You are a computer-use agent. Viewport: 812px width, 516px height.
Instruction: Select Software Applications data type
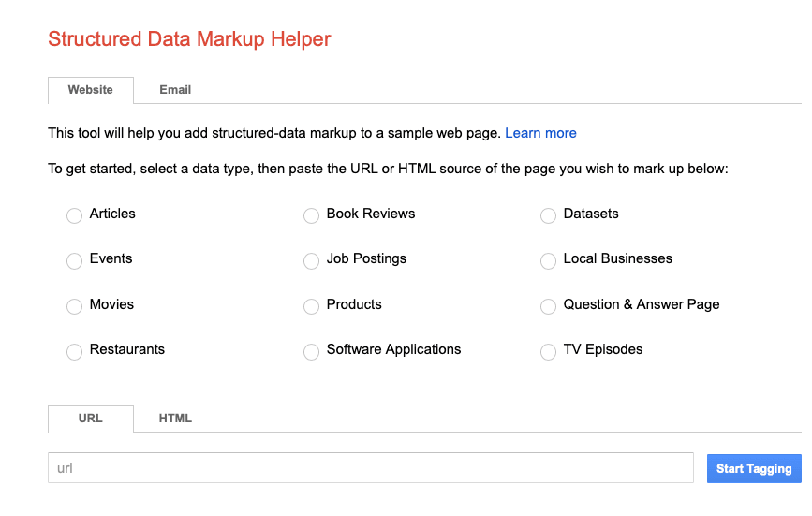[312, 352]
